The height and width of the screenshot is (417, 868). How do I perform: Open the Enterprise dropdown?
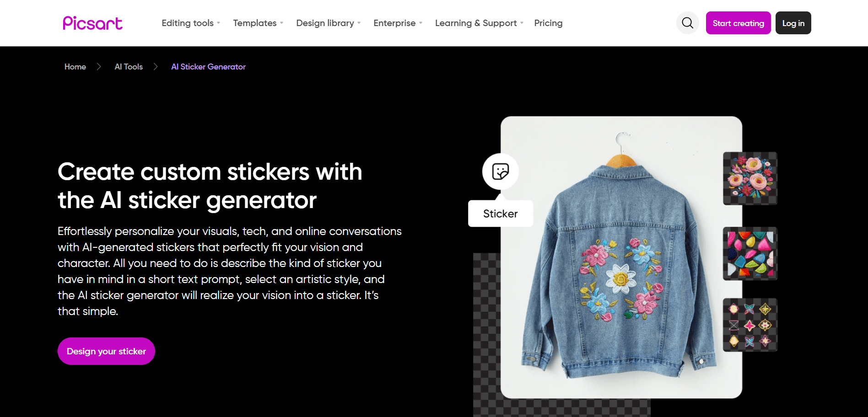click(395, 23)
